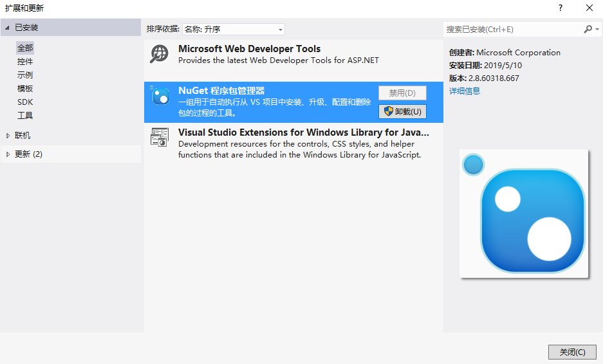The height and width of the screenshot is (364, 603).
Task: Click the Web Developer Tools description text
Action: coord(279,60)
